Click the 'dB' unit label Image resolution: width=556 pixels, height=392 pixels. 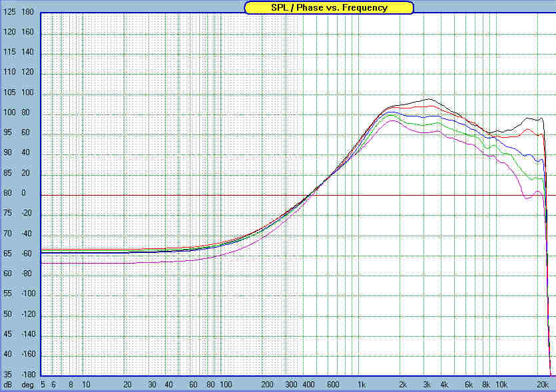pyautogui.click(x=7, y=385)
